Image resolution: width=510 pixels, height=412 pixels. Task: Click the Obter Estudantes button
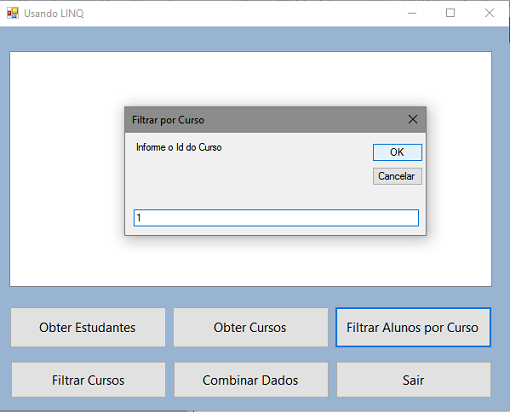pyautogui.click(x=88, y=327)
